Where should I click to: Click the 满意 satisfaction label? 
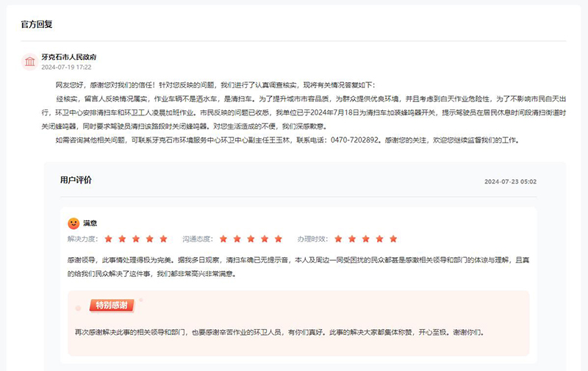90,223
